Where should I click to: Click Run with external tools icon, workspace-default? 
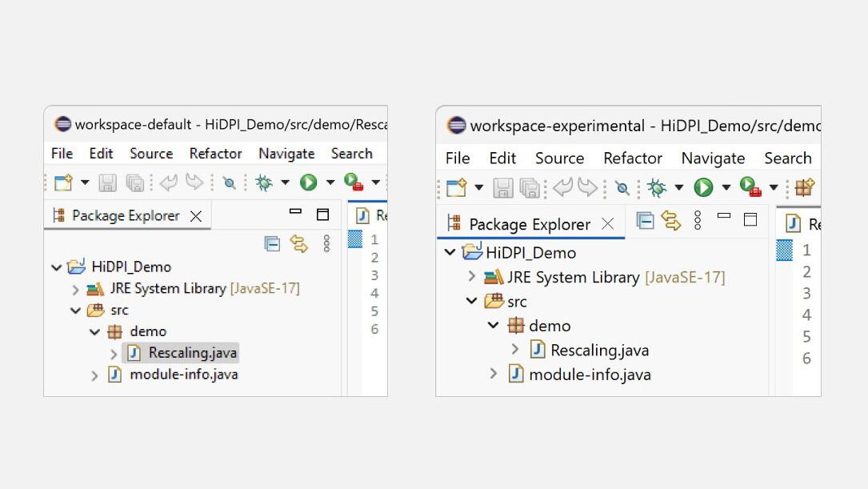pos(353,182)
